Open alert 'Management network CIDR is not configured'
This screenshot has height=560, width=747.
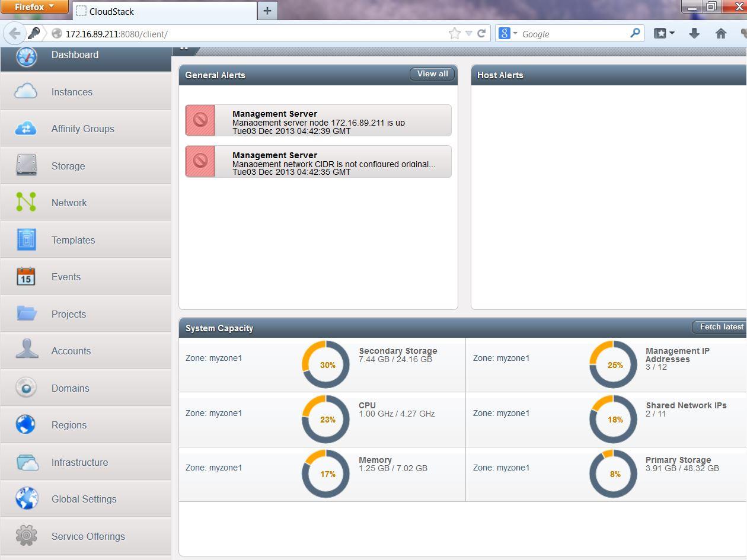[318, 161]
